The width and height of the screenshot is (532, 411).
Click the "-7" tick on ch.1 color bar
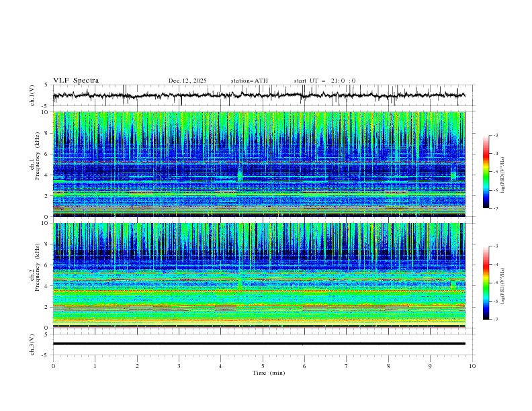[495, 208]
